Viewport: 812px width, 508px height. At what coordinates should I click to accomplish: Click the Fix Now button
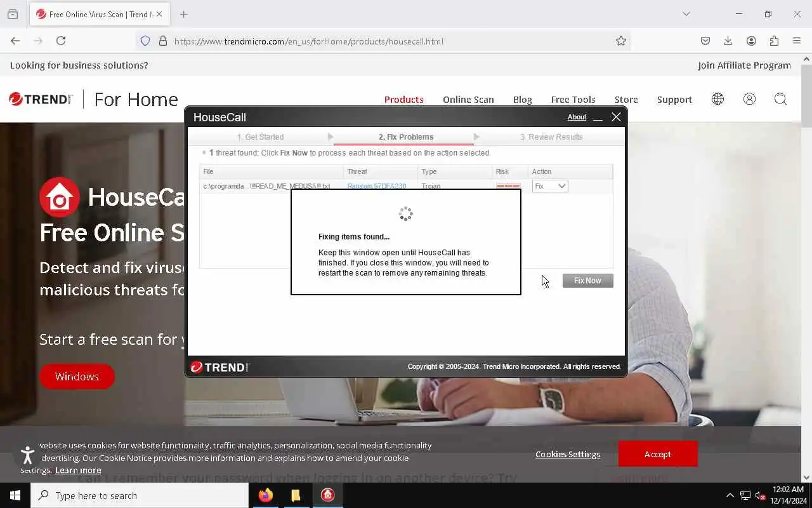click(x=587, y=281)
